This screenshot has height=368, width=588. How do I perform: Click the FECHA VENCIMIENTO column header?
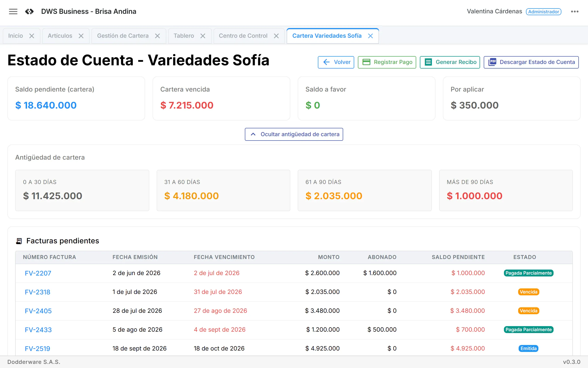[x=224, y=257]
